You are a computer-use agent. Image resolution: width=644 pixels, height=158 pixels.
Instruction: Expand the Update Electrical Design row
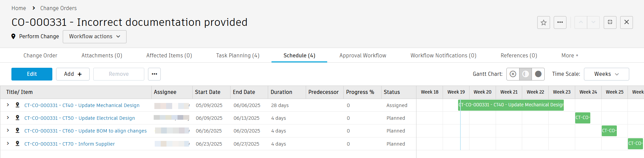point(8,118)
